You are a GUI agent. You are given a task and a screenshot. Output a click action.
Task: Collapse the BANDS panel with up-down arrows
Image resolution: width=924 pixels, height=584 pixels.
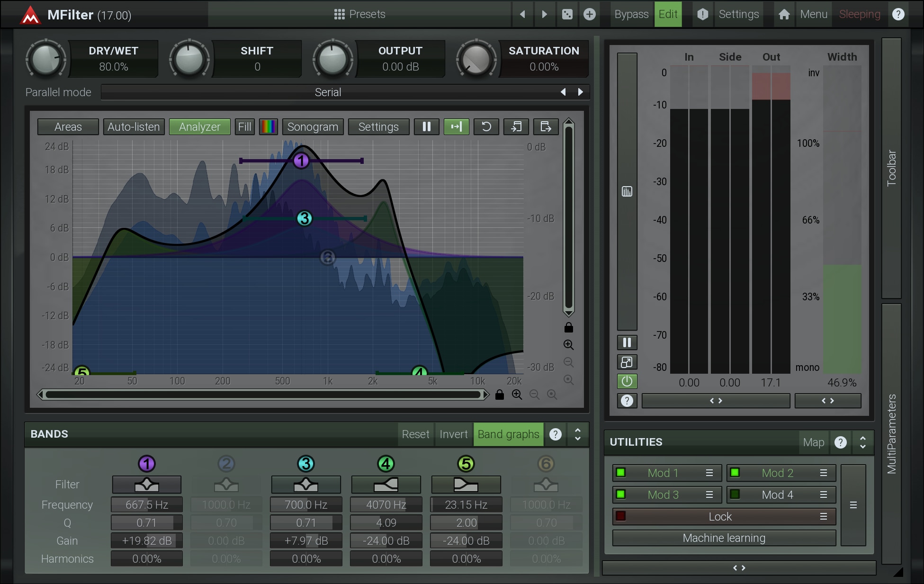pos(577,434)
